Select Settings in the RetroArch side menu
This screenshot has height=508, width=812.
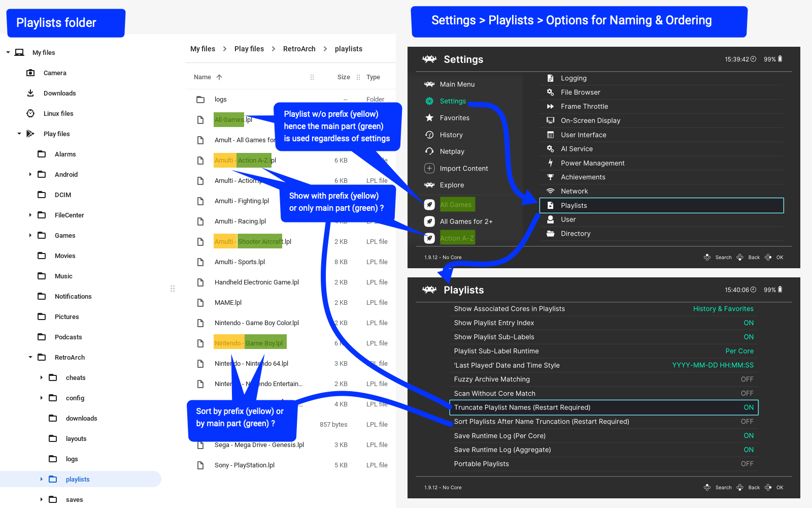click(x=453, y=101)
